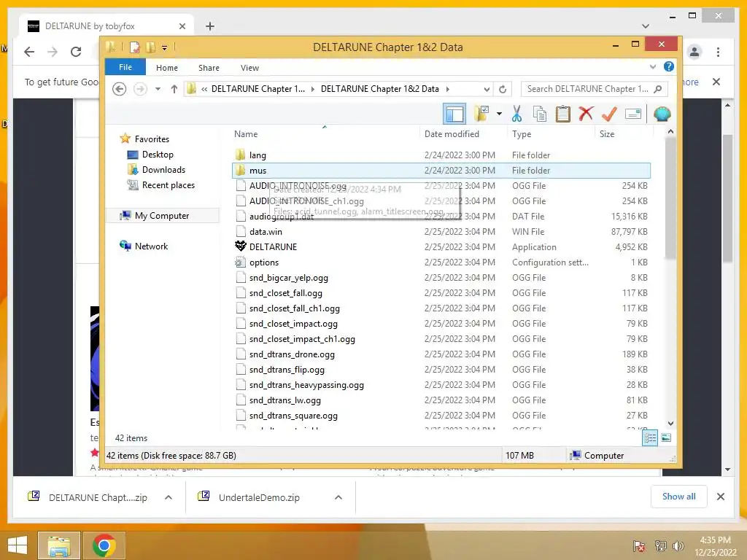747x560 pixels.
Task: Open UndertaleDemo.zip from the download bar
Action: (259, 497)
